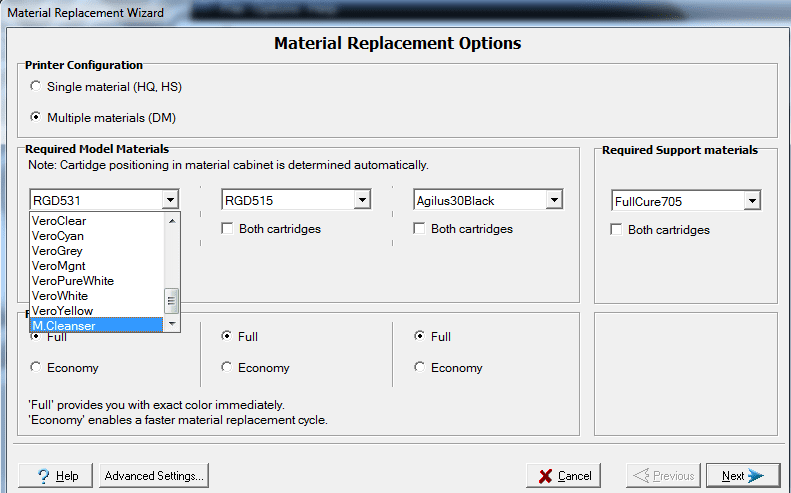This screenshot has width=791, height=493.
Task: Choose VeroPureWhite from the material list
Action: pyautogui.click(x=97, y=281)
